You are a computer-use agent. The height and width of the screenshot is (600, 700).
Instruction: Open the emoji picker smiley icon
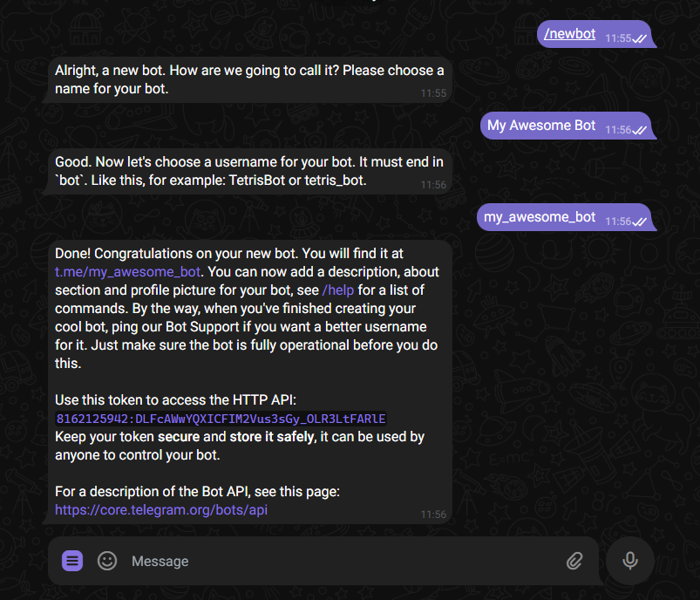pyautogui.click(x=107, y=561)
